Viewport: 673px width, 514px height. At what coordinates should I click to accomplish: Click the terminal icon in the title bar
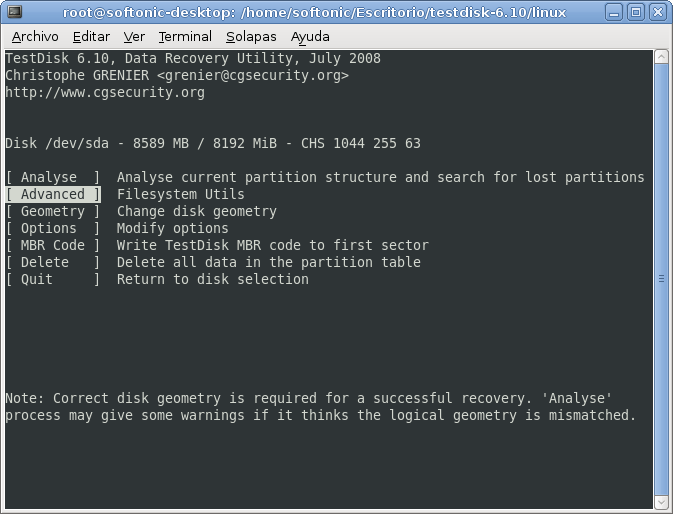pyautogui.click(x=15, y=12)
